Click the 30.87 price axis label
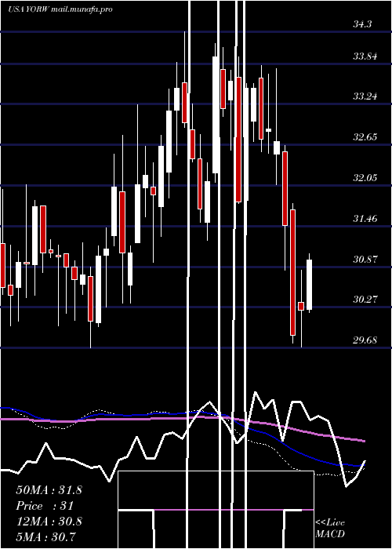392x549 pixels. click(x=365, y=260)
